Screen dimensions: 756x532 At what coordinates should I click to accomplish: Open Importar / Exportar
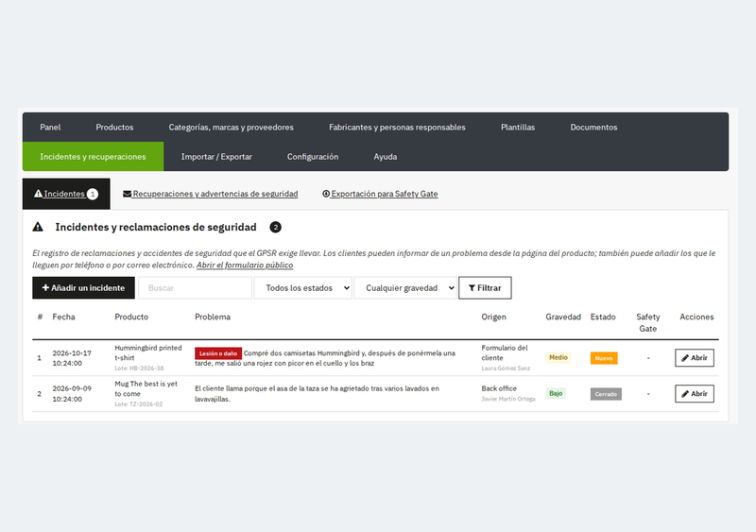[x=216, y=157]
